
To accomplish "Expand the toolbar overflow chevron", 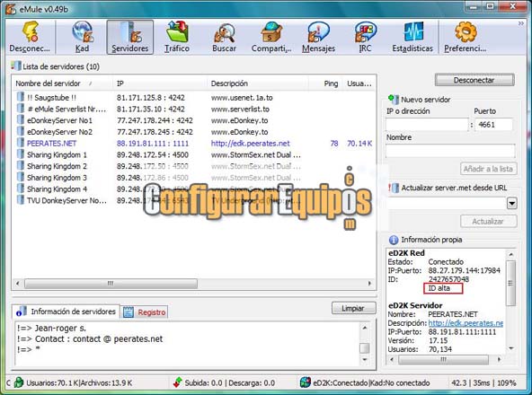I will pyautogui.click(x=521, y=23).
